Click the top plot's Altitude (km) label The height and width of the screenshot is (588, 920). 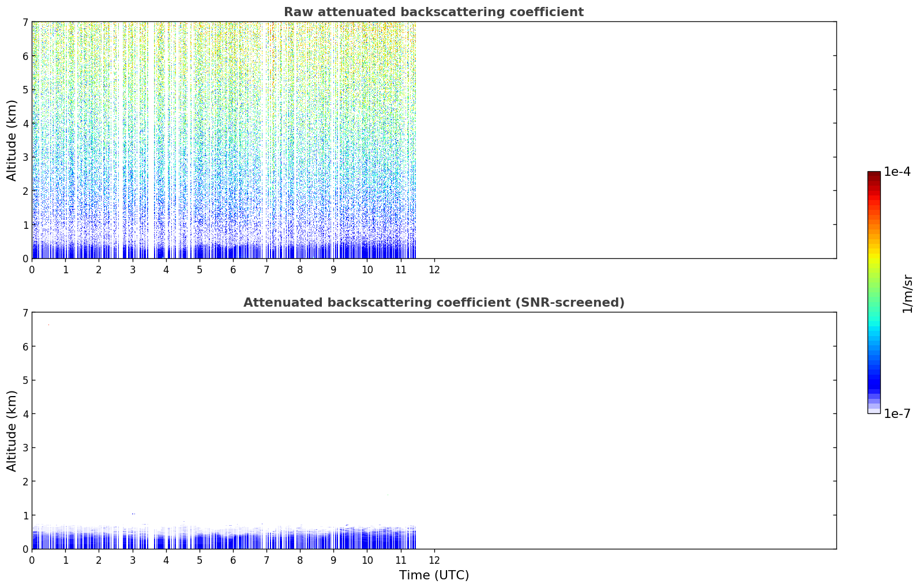pyautogui.click(x=12, y=140)
